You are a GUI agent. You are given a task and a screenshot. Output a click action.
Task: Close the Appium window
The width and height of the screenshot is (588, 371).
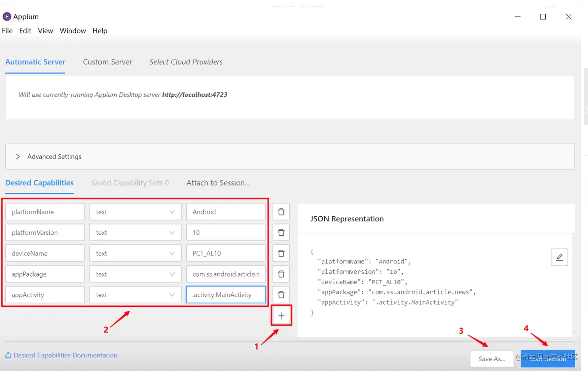pos(569,17)
